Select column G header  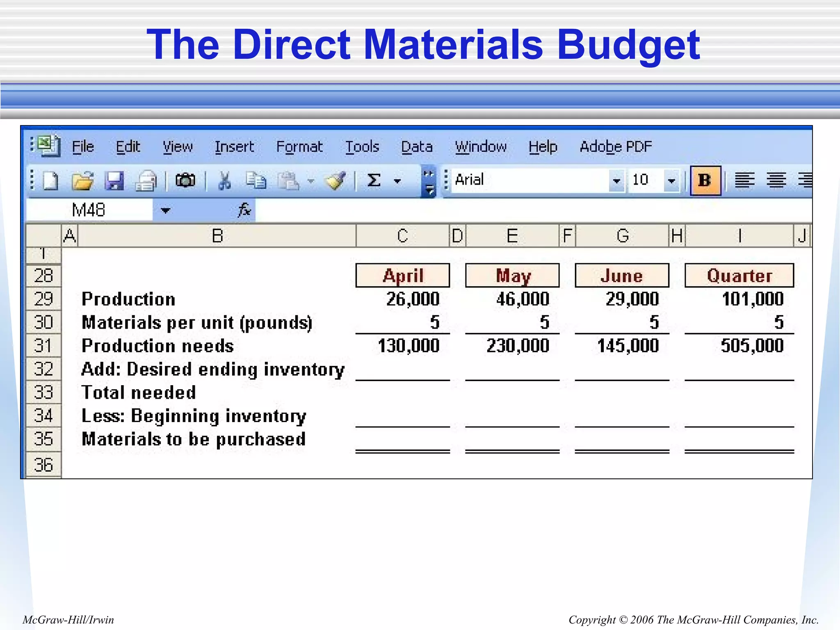pyautogui.click(x=622, y=236)
